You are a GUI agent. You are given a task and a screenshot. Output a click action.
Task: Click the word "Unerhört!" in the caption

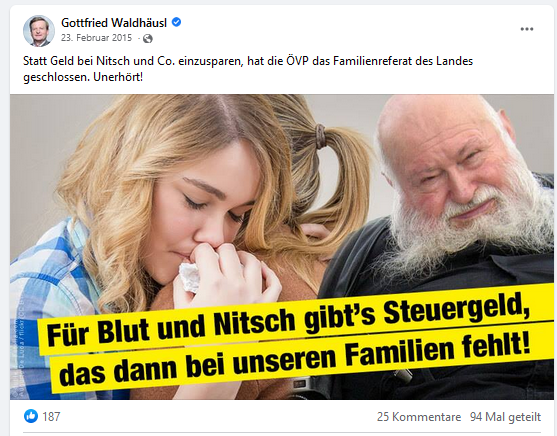point(118,76)
